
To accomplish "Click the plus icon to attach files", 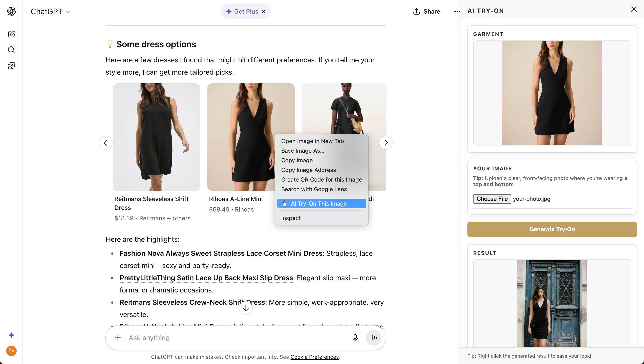I will tap(118, 338).
